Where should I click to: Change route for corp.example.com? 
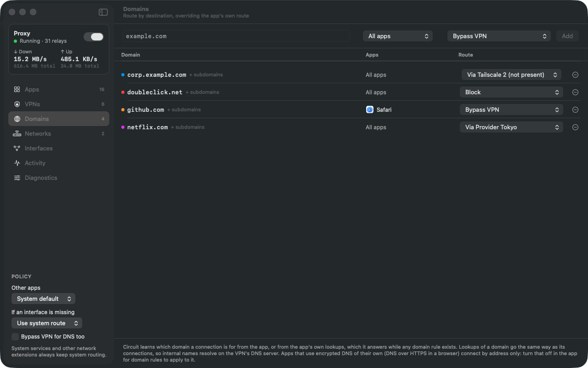point(511,75)
